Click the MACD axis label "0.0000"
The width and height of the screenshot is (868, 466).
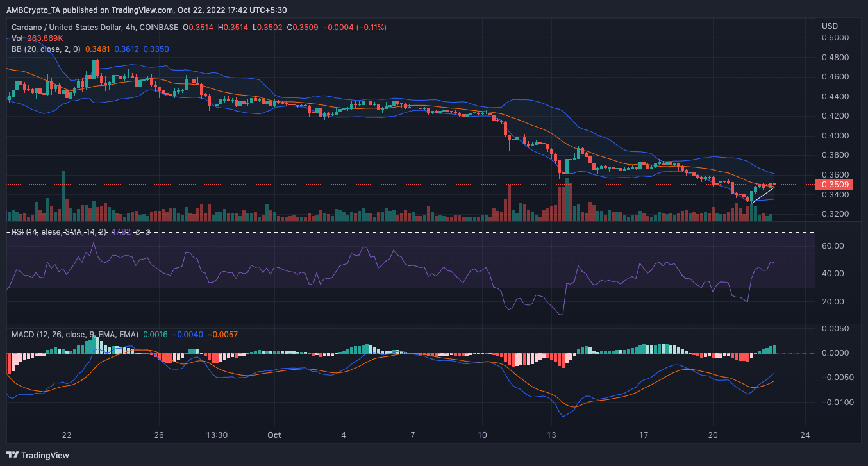click(834, 353)
